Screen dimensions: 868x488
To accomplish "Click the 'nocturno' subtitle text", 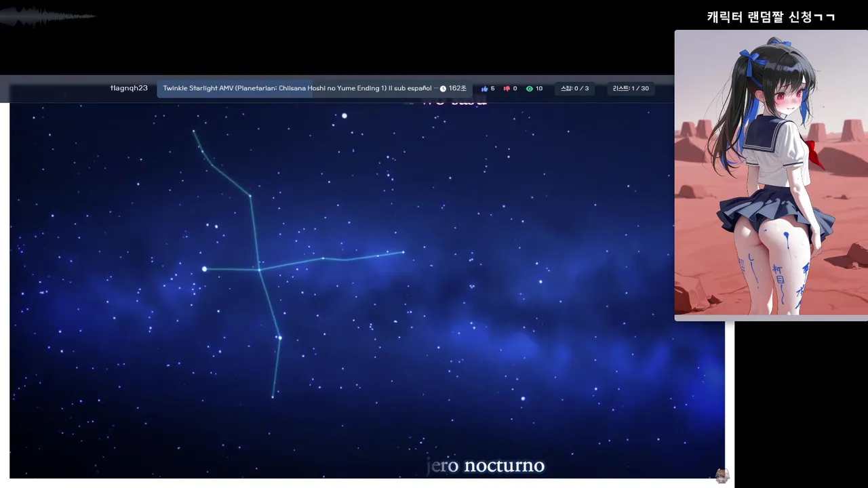I will [x=504, y=466].
